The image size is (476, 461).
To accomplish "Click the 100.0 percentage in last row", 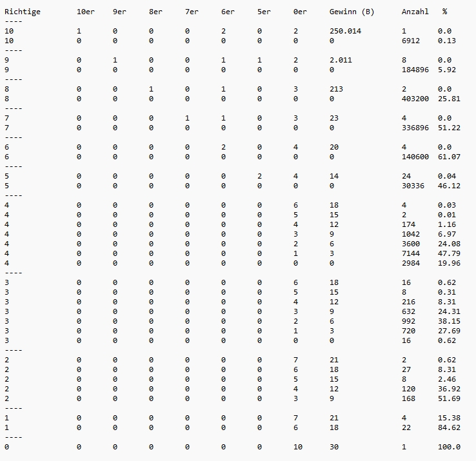I will point(450,447).
